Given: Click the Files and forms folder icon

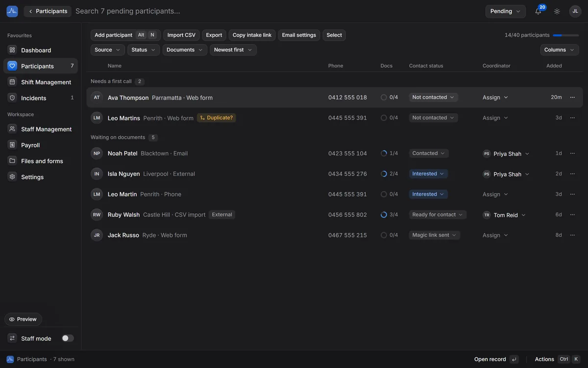Looking at the screenshot, I should point(12,161).
